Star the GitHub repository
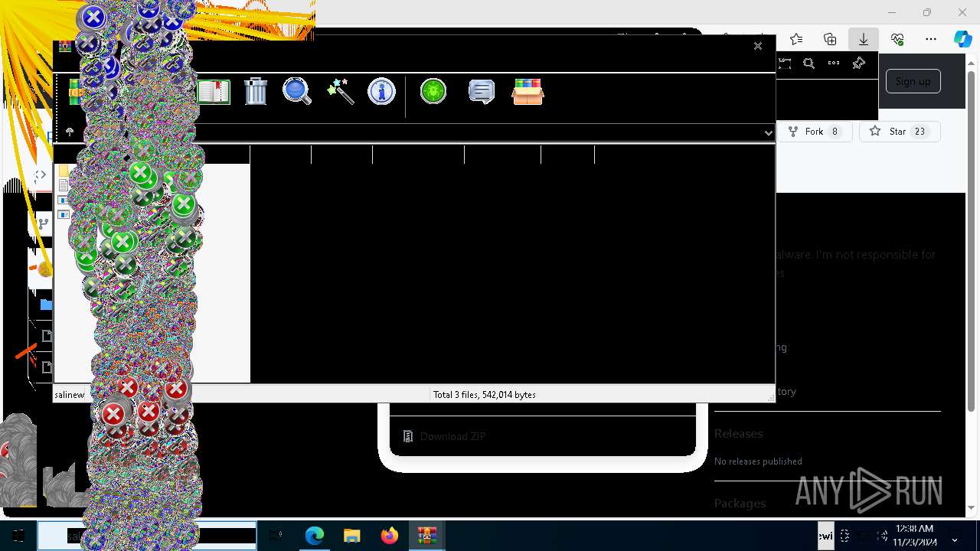Screen dimensions: 980x551 [x=899, y=132]
